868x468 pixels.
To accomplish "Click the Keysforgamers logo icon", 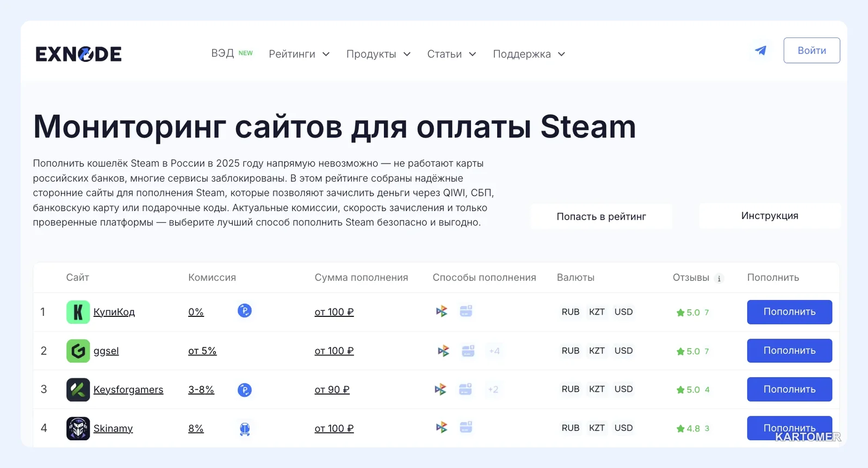I will 78,390.
